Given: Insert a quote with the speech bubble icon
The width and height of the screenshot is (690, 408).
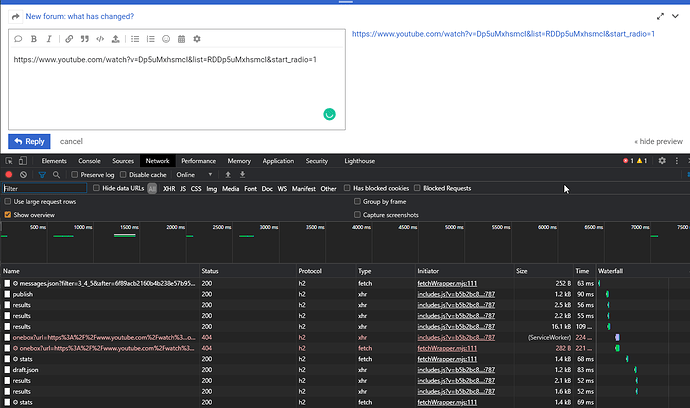Looking at the screenshot, I should pyautogui.click(x=18, y=39).
